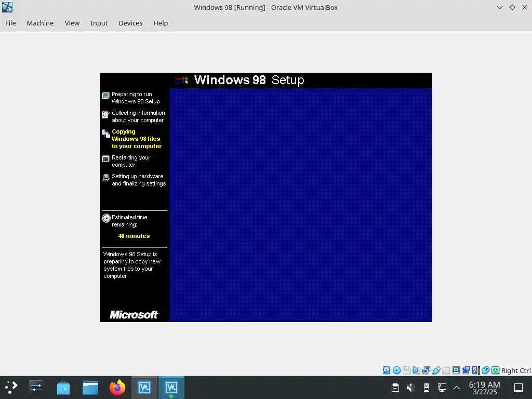Click "Preparing to run Windows 98 Setup" step
Screen dimensions: 532x399
click(x=136, y=98)
